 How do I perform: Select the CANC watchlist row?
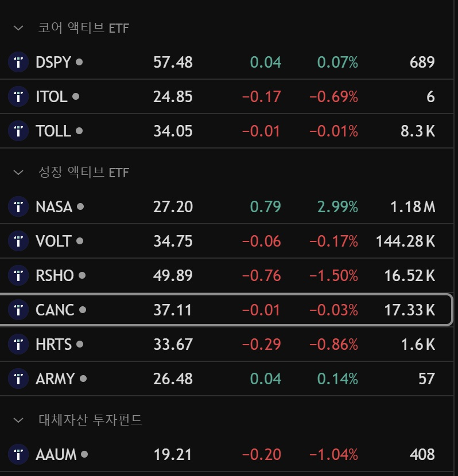tap(226, 310)
